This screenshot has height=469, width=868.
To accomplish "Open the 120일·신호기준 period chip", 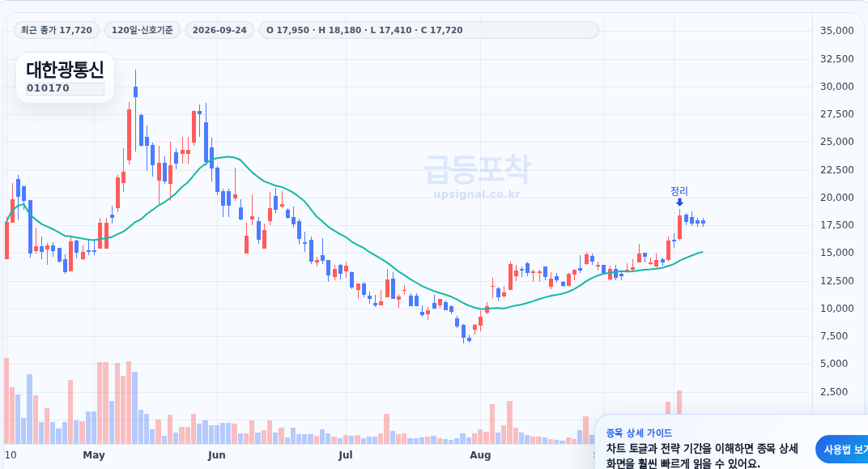I will click(143, 30).
